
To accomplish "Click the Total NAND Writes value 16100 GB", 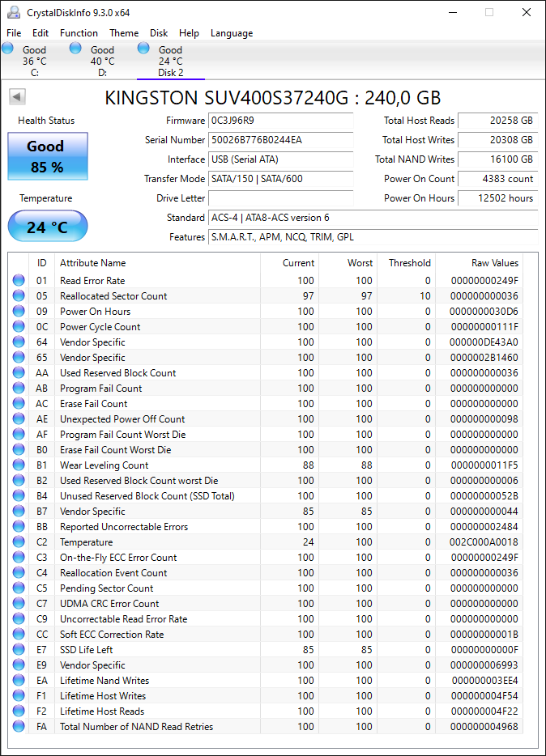I will (497, 159).
